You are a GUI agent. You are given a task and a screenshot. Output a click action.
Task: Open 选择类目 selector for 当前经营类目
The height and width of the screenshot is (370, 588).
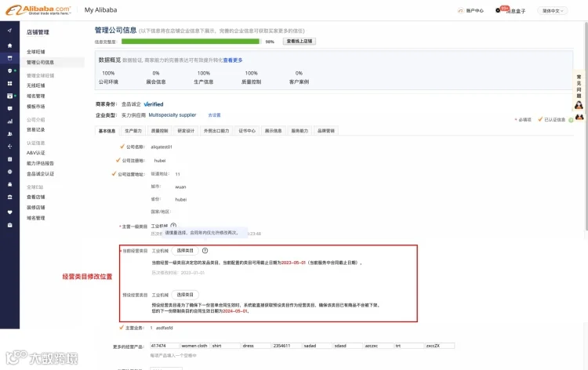[x=185, y=251]
